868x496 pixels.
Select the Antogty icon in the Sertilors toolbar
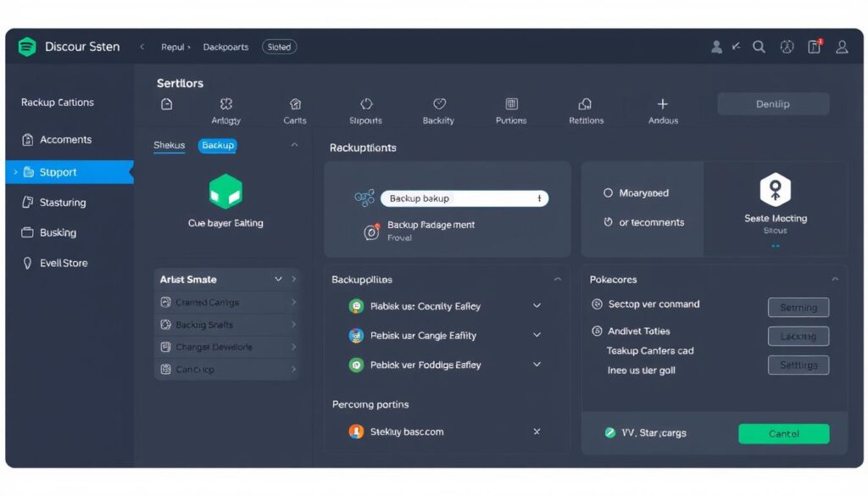[226, 103]
